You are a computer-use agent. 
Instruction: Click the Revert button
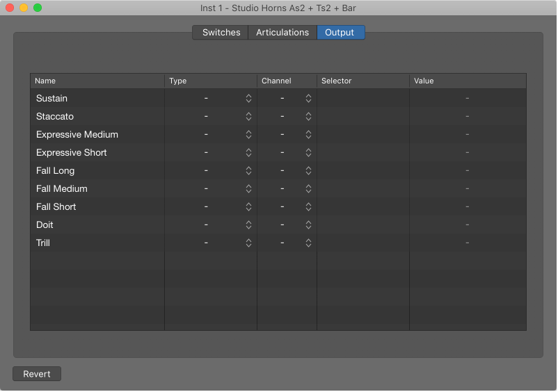coord(37,374)
